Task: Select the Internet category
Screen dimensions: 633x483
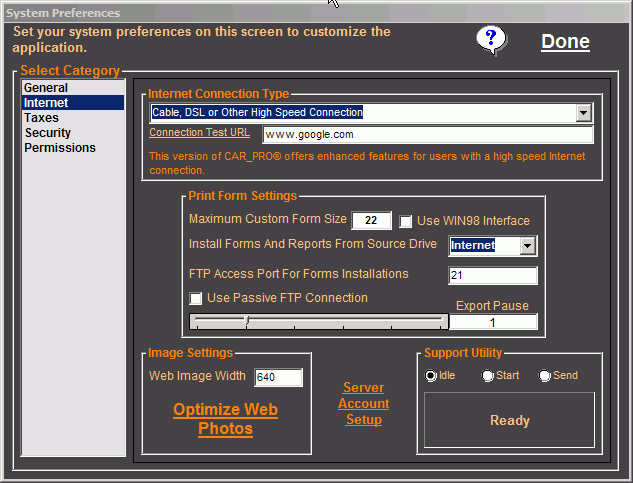Action: coord(73,103)
